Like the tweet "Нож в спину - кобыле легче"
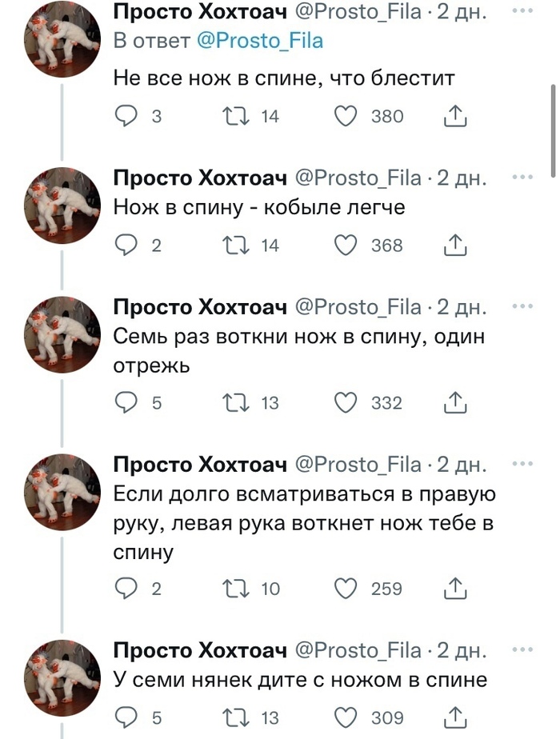 pyautogui.click(x=345, y=246)
